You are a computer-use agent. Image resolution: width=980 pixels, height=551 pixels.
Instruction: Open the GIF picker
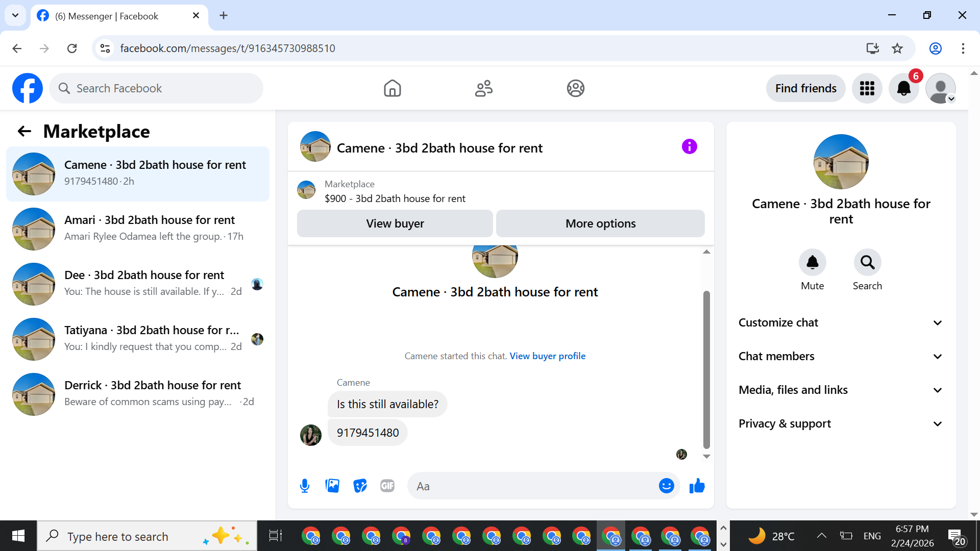387,486
